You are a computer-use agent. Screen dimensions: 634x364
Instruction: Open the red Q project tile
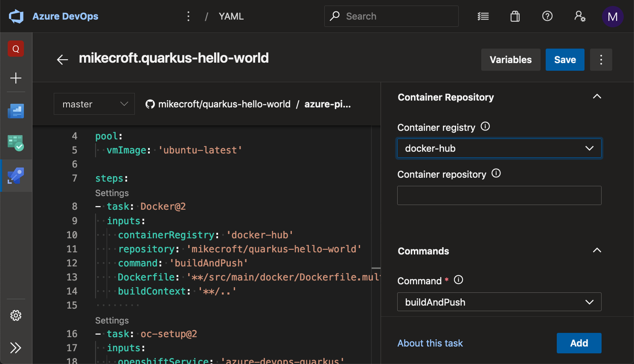click(16, 49)
